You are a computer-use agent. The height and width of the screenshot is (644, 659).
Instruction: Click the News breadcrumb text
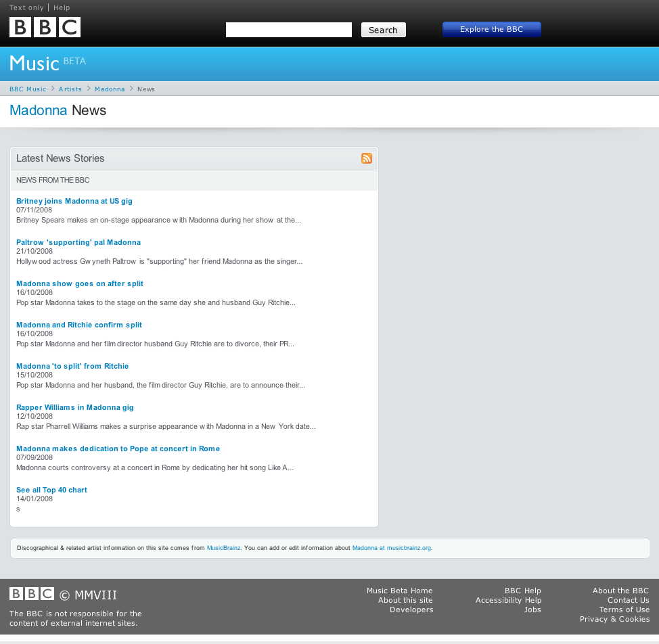(146, 89)
